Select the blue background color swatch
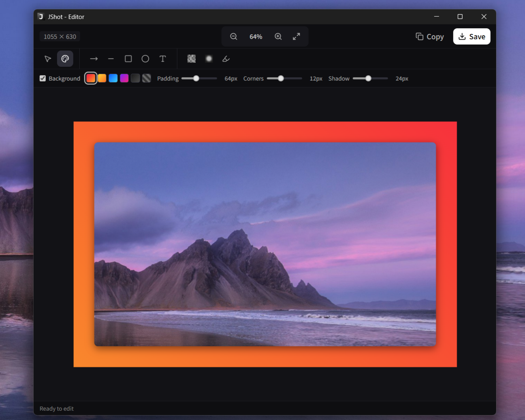 (x=113, y=78)
